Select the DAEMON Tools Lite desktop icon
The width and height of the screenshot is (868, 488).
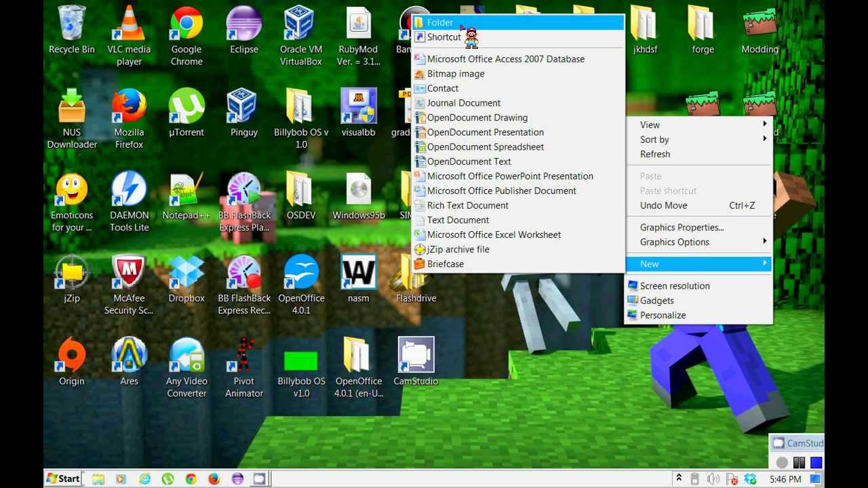click(x=129, y=203)
